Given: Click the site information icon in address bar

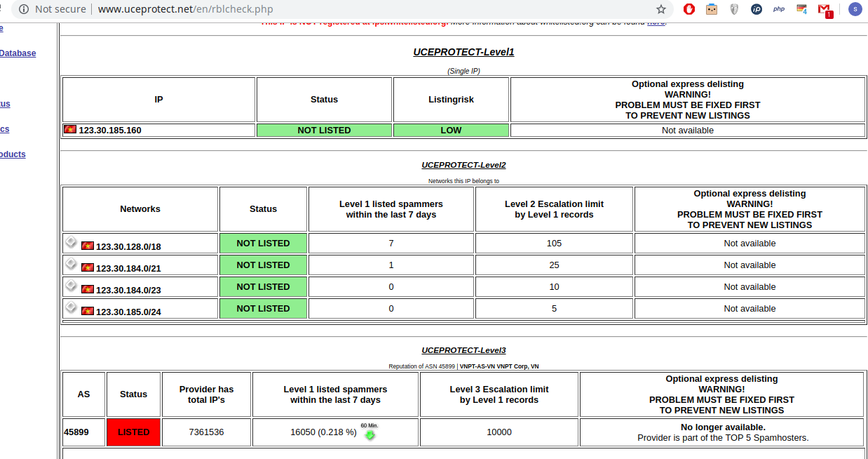Looking at the screenshot, I should (x=24, y=9).
